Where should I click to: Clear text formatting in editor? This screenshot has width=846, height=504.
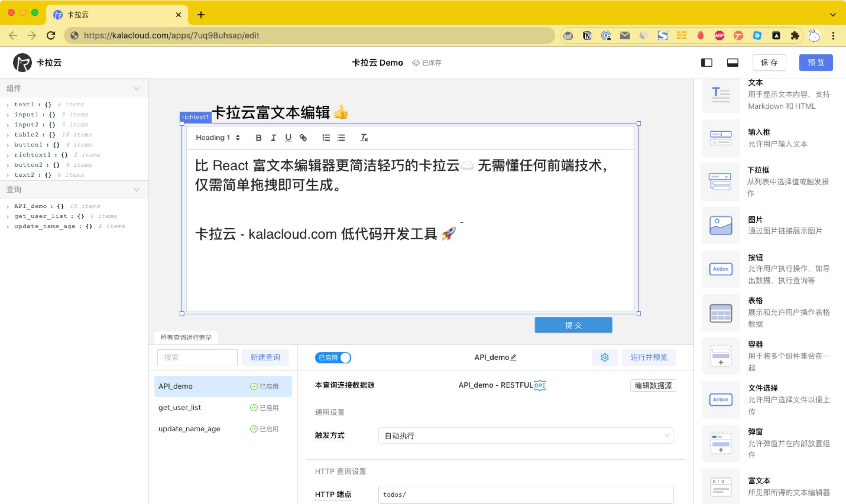tap(364, 138)
